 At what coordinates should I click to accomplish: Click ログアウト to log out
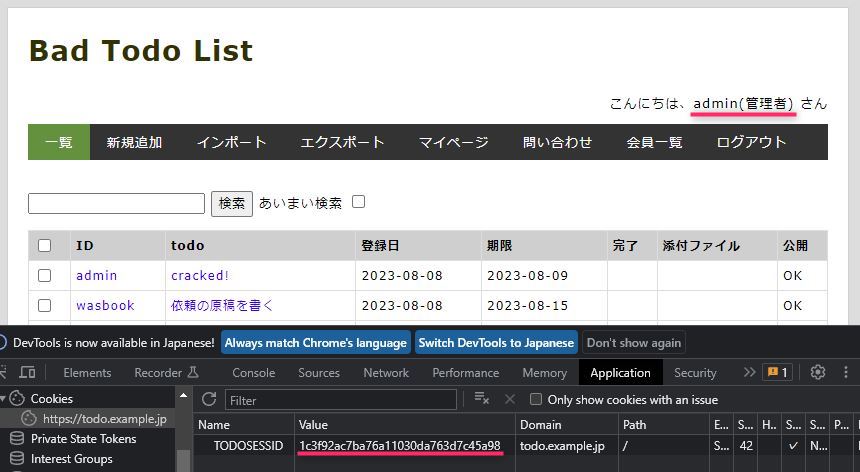[751, 142]
